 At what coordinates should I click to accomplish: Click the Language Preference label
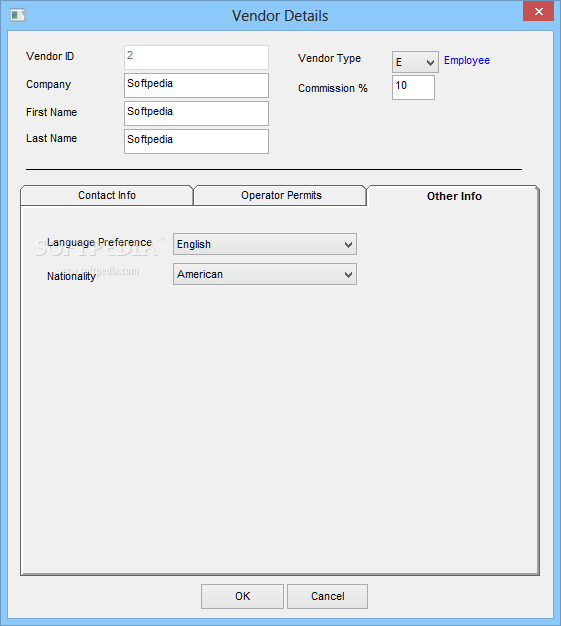[x=99, y=243]
